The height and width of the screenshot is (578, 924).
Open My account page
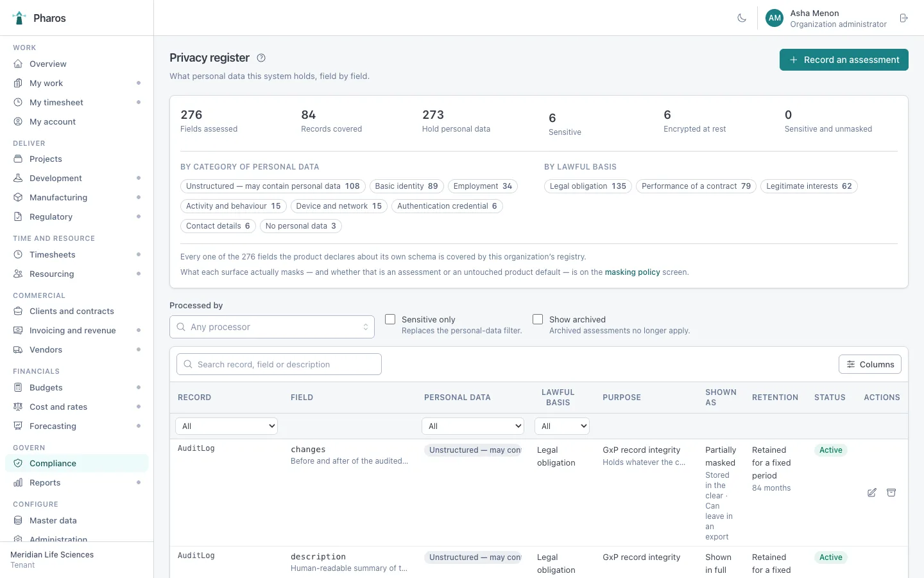click(x=76, y=121)
